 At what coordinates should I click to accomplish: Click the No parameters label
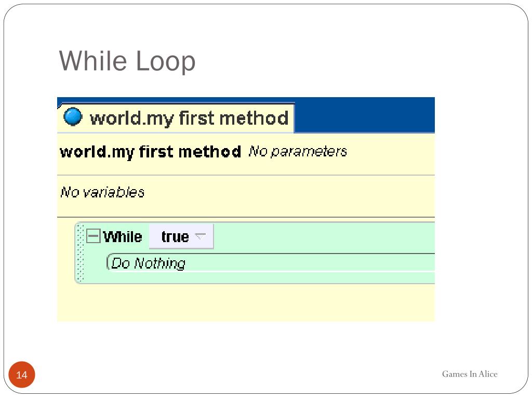tap(298, 152)
